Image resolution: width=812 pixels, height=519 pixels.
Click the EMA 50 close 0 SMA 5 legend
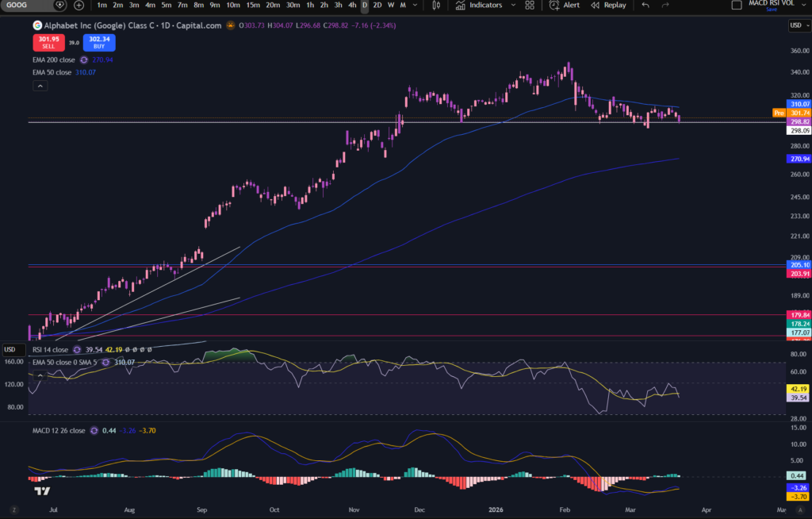pyautogui.click(x=64, y=363)
